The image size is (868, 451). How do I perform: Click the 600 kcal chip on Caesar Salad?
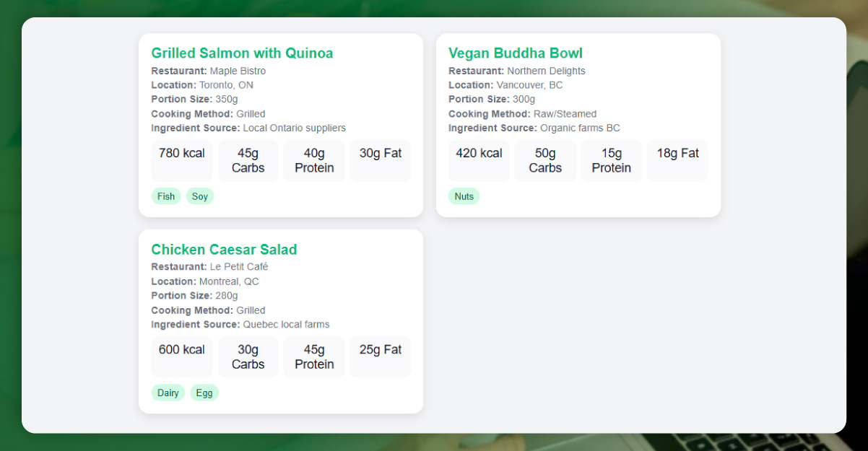pyautogui.click(x=181, y=356)
